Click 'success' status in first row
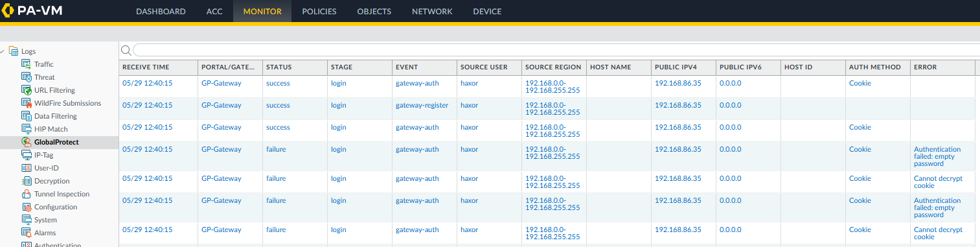 click(x=278, y=83)
